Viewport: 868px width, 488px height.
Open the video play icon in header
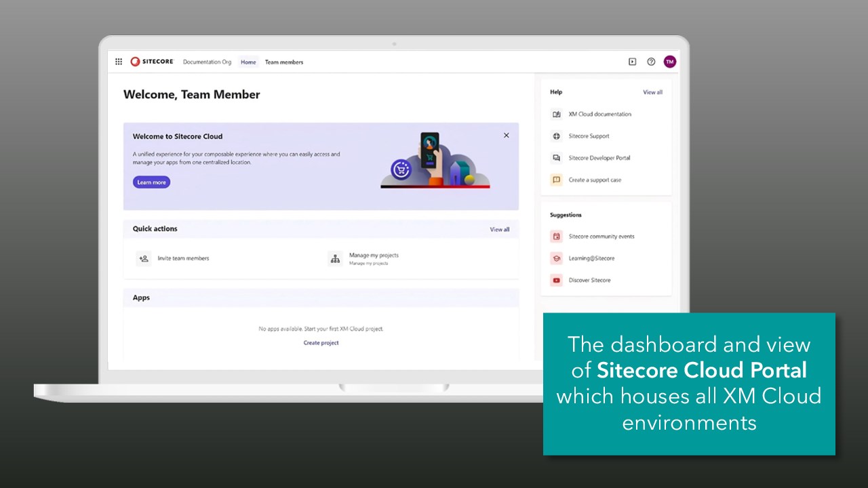pos(632,62)
